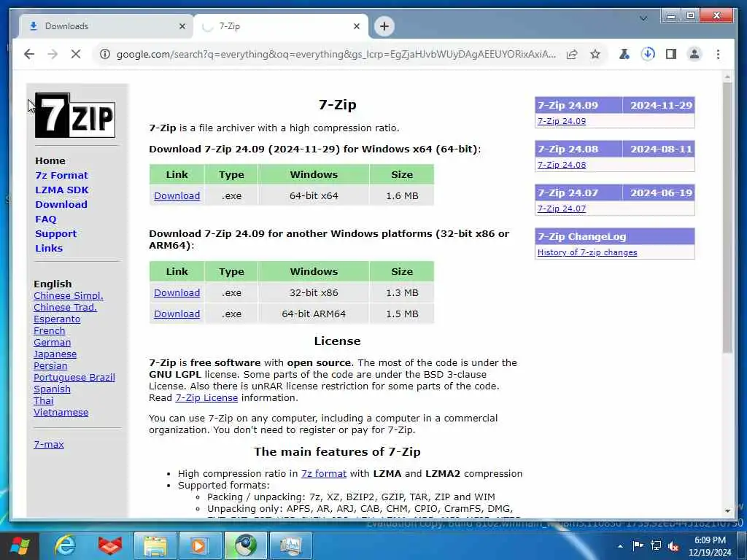This screenshot has width=747, height=560.
Task: Open Windows Explorer from taskbar
Action: click(x=155, y=545)
